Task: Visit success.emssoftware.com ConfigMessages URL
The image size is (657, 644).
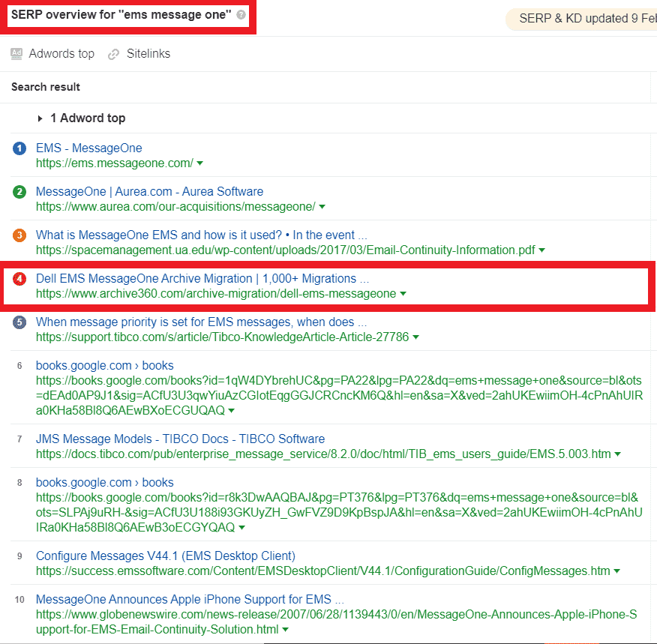Action: (x=323, y=571)
